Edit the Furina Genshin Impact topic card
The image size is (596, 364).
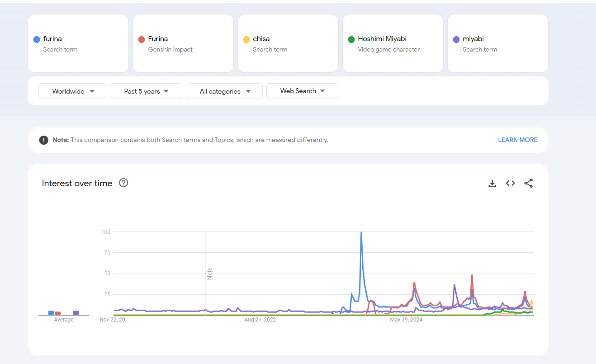tap(183, 43)
